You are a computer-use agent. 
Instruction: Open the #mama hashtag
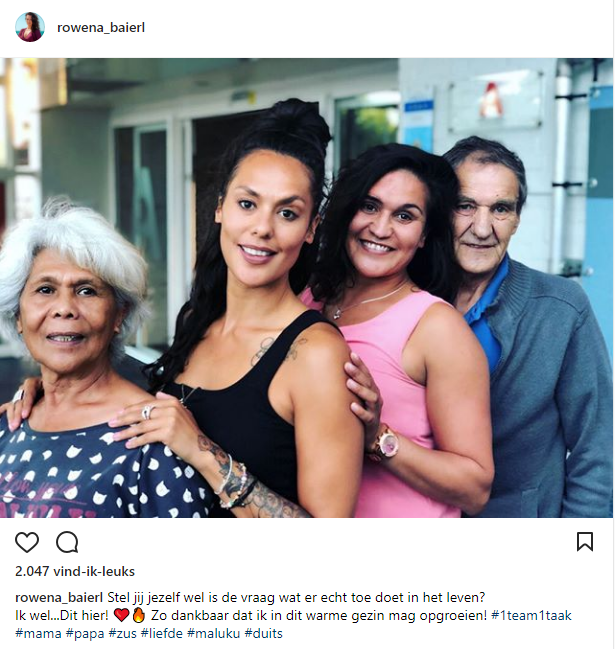click(x=38, y=633)
